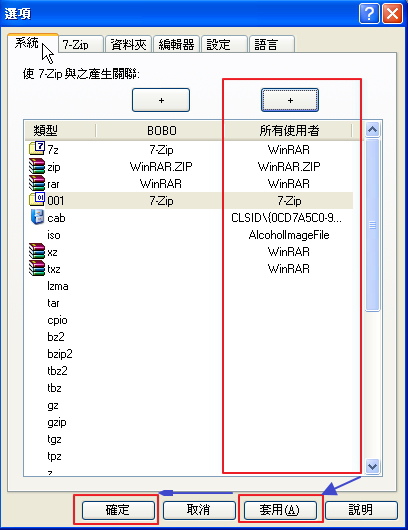Screen dimensions: 408x530
Task: Click 7-Zip under 所有使用者 for 001 row
Action: [x=289, y=201]
